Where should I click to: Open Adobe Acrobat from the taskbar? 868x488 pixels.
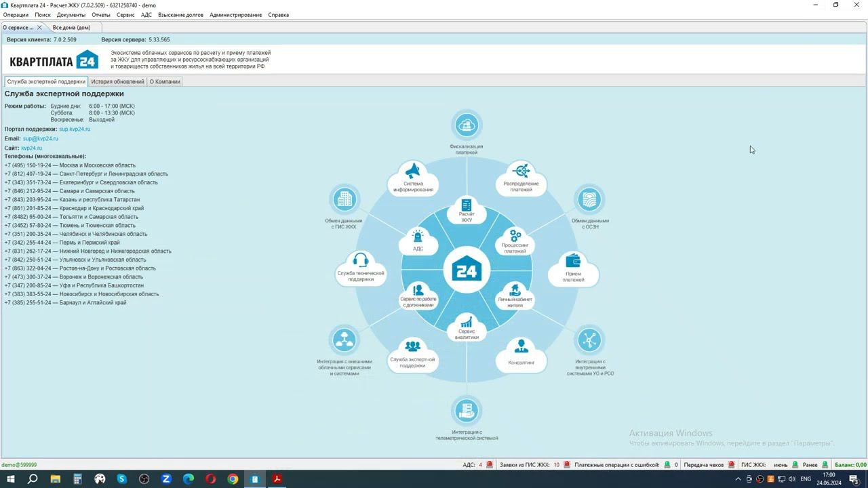click(277, 479)
